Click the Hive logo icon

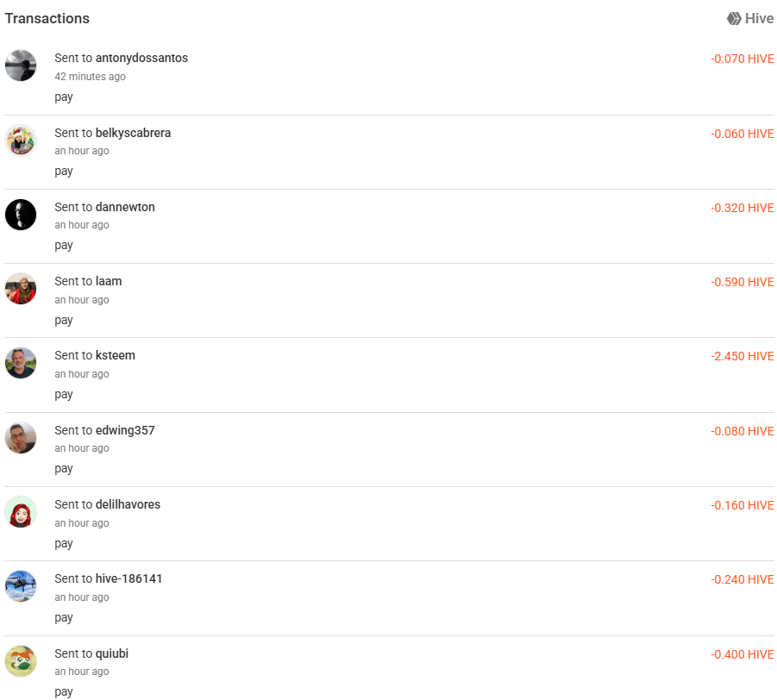coord(734,18)
